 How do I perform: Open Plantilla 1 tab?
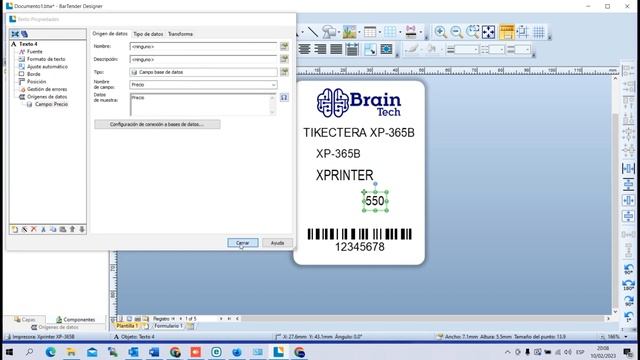tap(127, 326)
